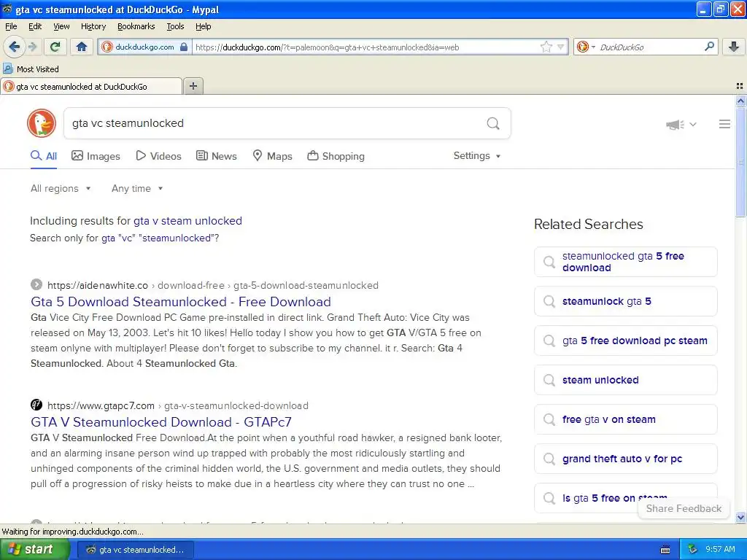Click the DuckDuckGo duck logo
Viewport: 747px width, 560px height.
tap(42, 123)
